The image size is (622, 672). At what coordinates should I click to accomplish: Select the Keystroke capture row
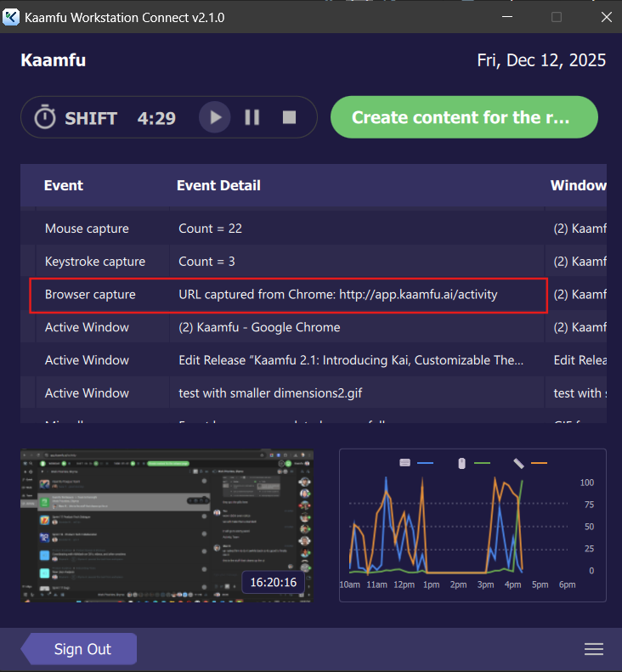pyautogui.click(x=95, y=262)
